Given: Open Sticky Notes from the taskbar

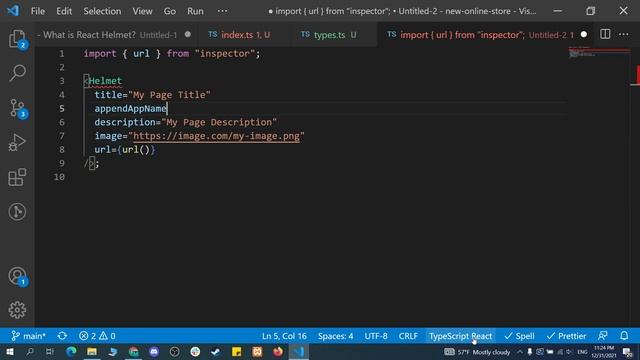Looking at the screenshot, I should pyautogui.click(x=236, y=352).
